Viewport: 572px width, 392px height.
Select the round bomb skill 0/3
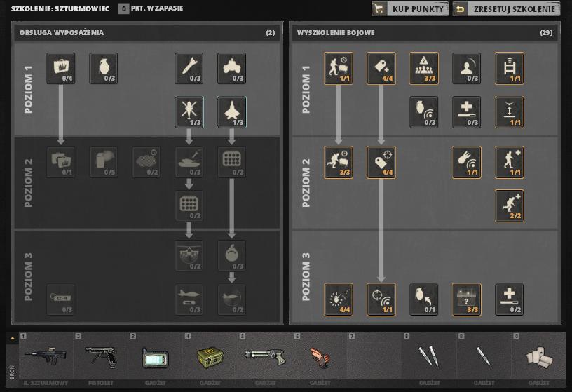click(231, 256)
